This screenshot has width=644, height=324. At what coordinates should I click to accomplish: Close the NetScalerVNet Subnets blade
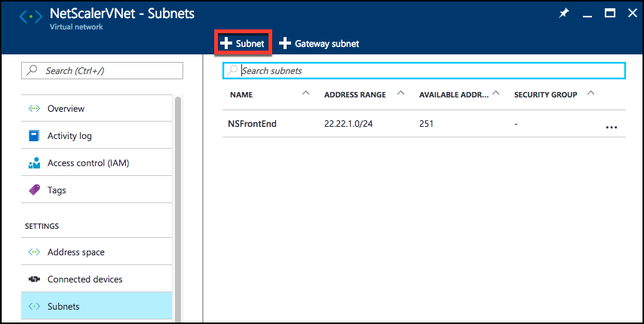(x=633, y=14)
